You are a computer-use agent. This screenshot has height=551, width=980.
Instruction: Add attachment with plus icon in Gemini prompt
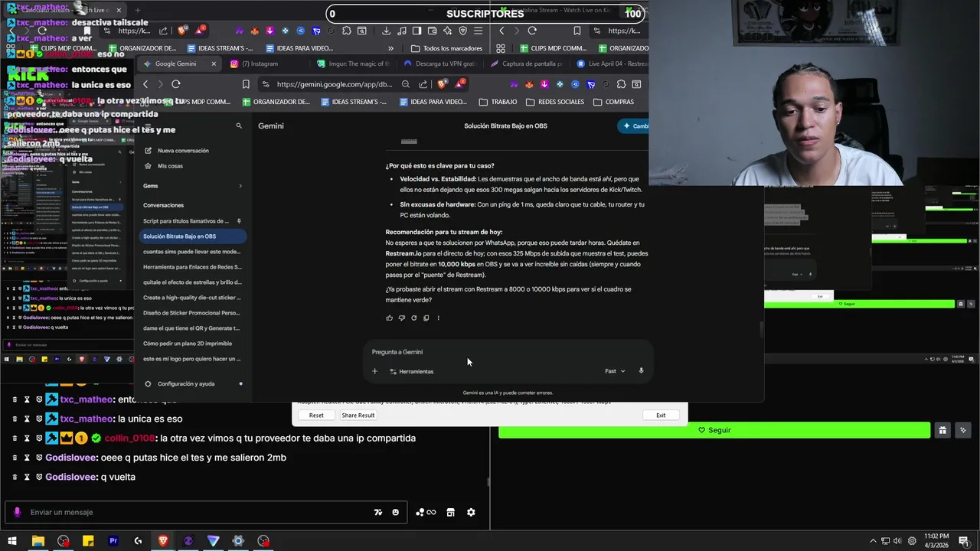[374, 371]
